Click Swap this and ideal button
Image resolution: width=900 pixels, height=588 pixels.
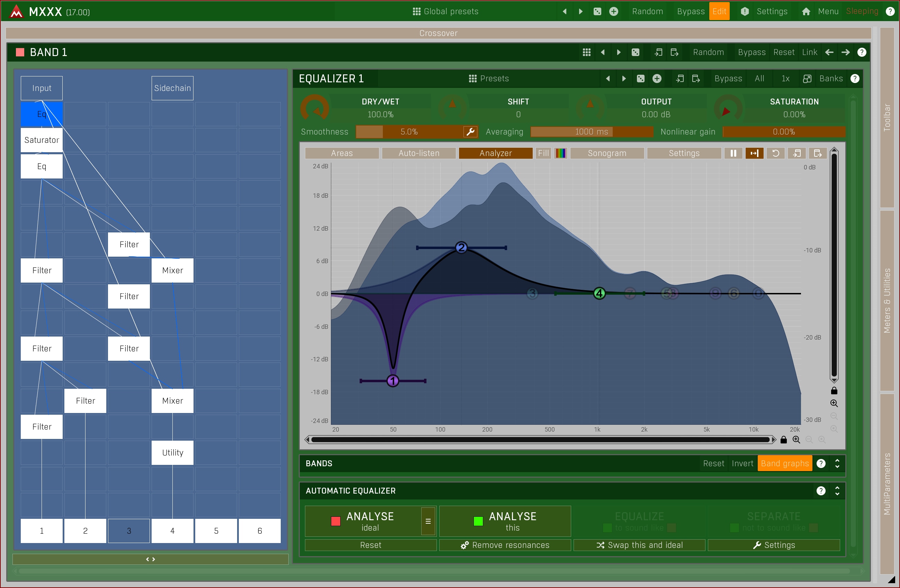639,545
